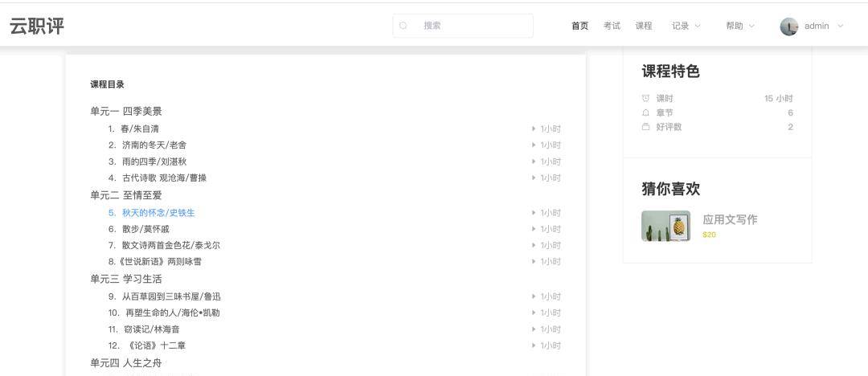The height and width of the screenshot is (376, 868).
Task: Click the icon beside 好评数
Action: coord(645,127)
